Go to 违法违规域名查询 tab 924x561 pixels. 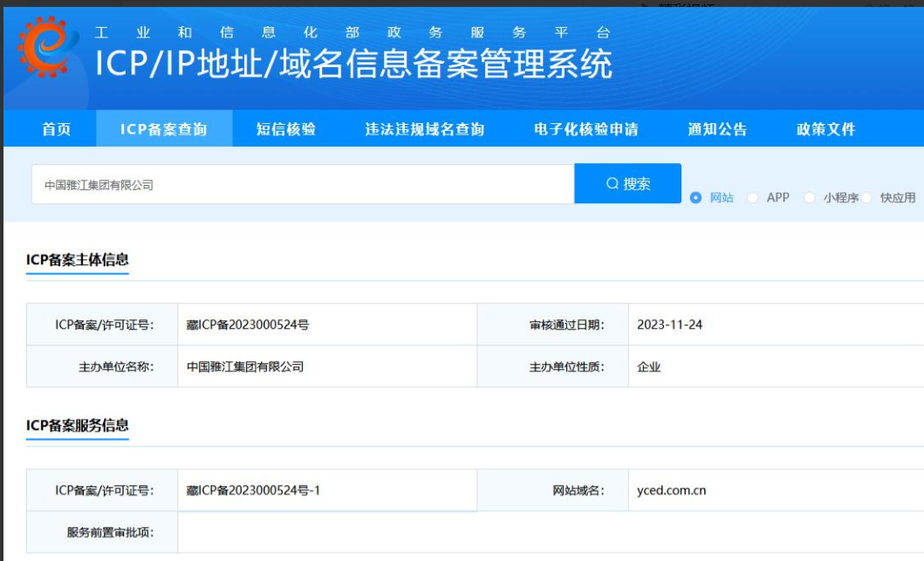pos(425,129)
